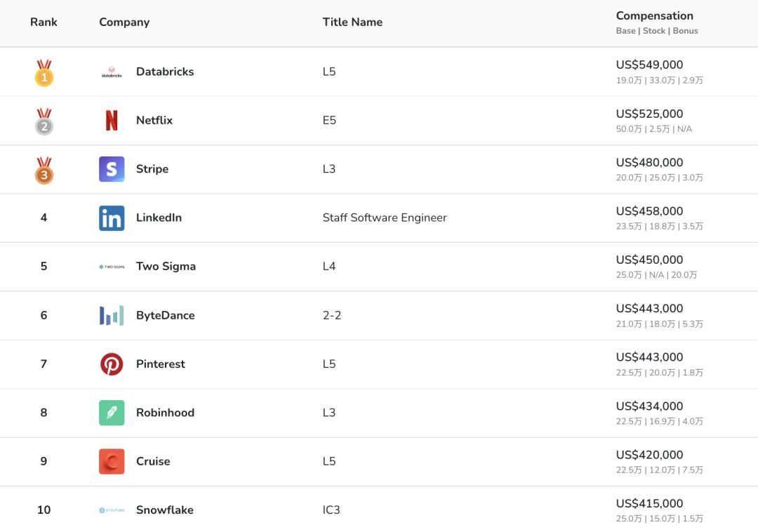Select the Staff Software Engineer title
Image resolution: width=758 pixels, height=532 pixels.
[385, 218]
